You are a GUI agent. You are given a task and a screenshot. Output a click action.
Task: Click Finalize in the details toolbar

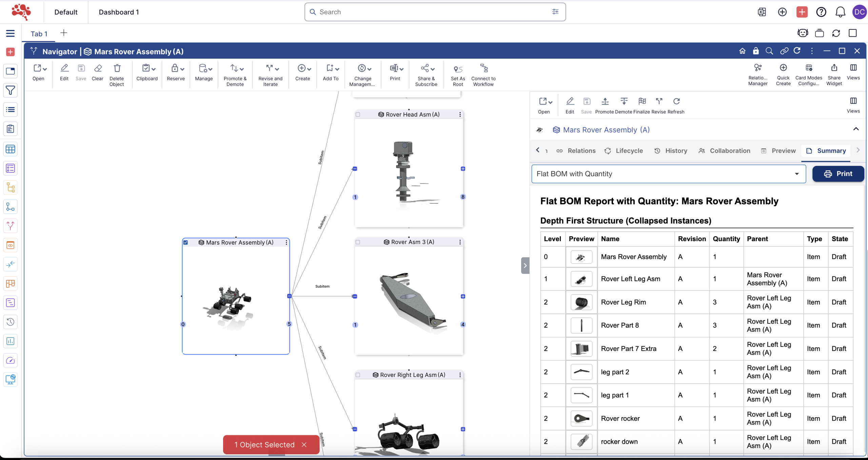(642, 102)
